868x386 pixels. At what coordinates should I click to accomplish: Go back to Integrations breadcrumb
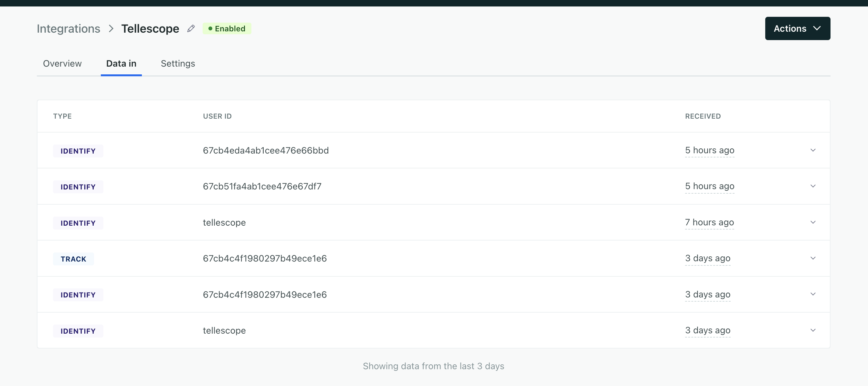69,29
